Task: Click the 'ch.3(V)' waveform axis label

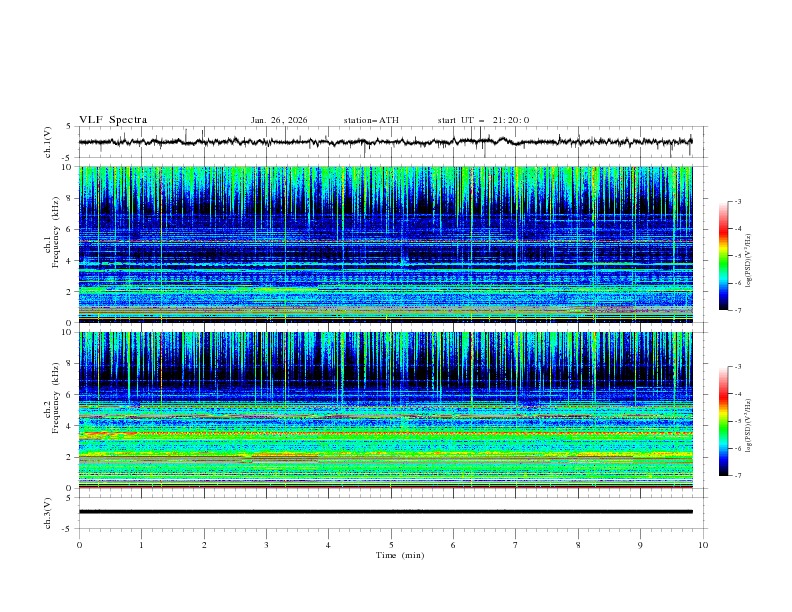Action: pyautogui.click(x=48, y=513)
